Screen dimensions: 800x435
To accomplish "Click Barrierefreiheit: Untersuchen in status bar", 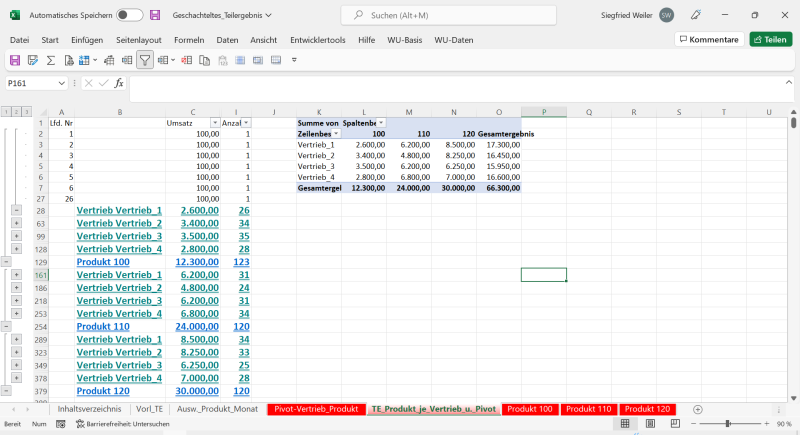I will point(122,424).
